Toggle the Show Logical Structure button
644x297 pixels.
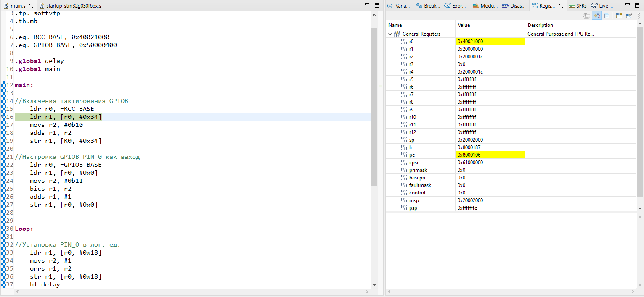[596, 16]
